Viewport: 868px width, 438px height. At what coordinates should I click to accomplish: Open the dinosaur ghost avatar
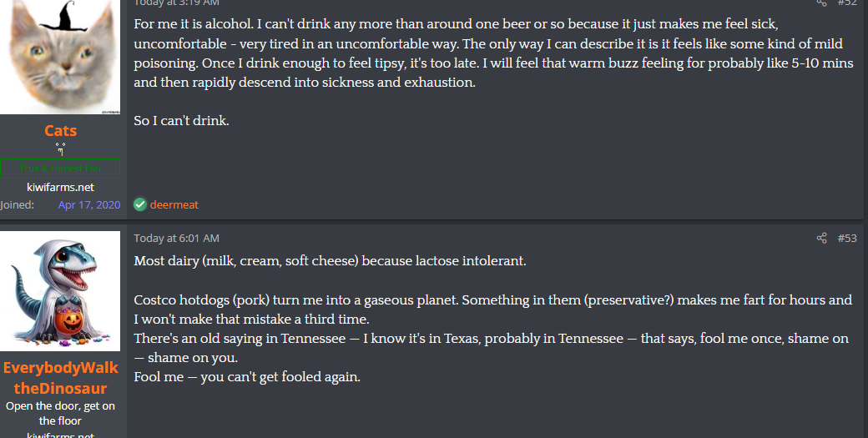60,291
